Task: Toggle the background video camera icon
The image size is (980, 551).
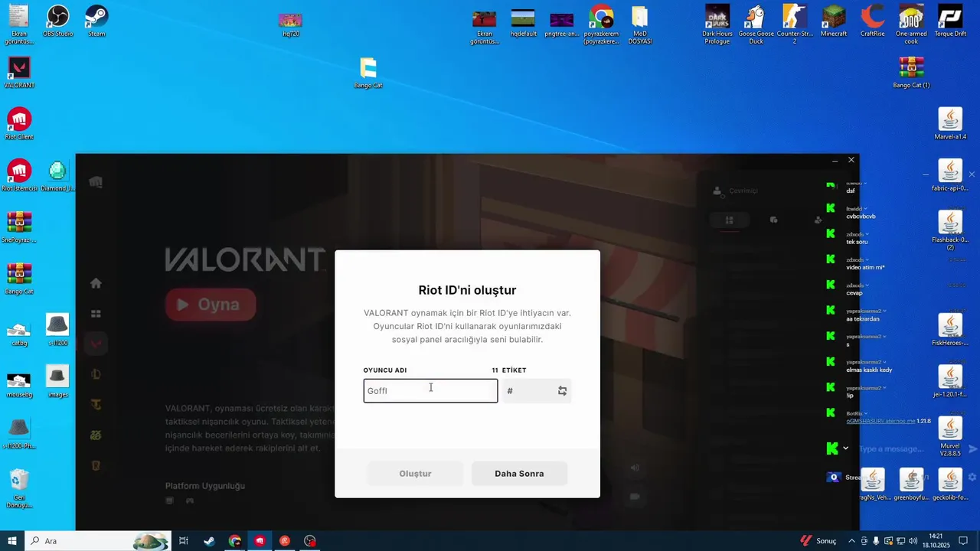Action: pyautogui.click(x=635, y=496)
